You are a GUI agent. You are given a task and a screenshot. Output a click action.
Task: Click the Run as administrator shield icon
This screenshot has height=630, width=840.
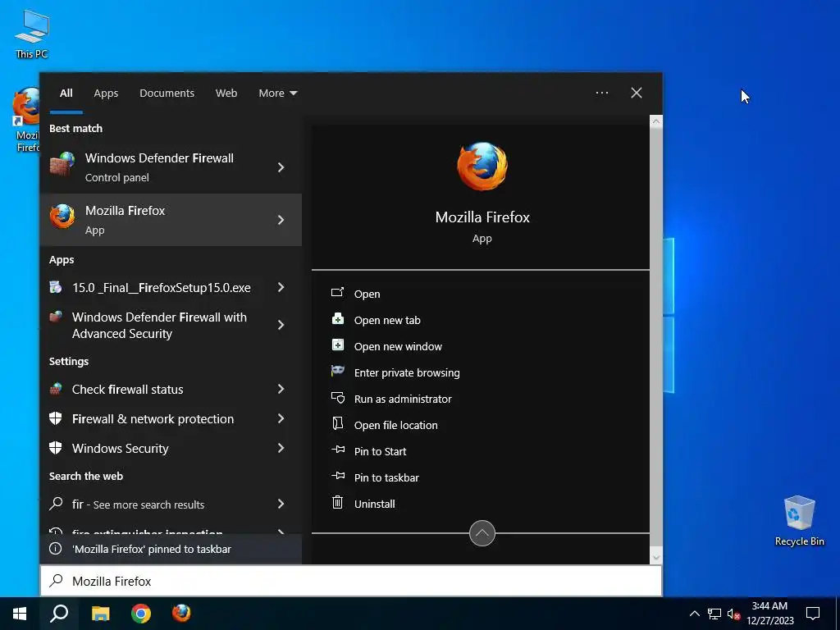point(337,398)
